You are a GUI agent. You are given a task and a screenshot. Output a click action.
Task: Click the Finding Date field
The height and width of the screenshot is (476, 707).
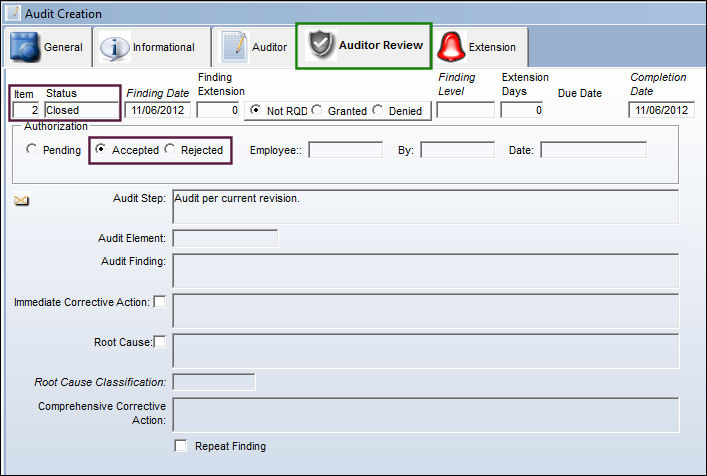coord(158,110)
